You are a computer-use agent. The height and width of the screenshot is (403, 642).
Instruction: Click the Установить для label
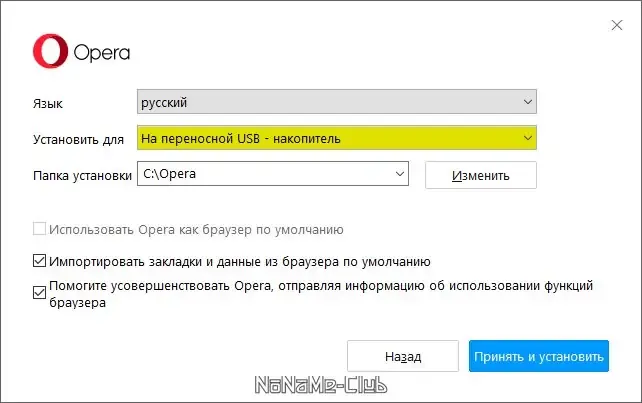click(78, 140)
